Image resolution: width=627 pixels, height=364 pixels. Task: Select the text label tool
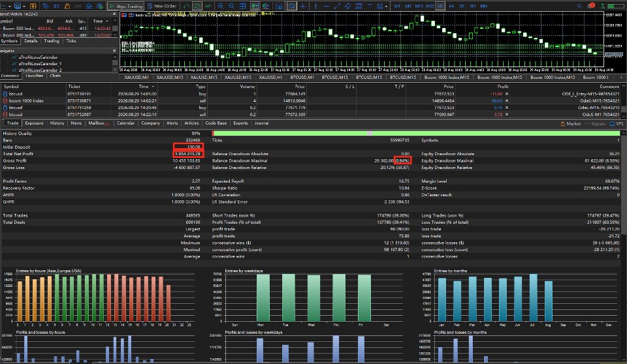click(370, 6)
